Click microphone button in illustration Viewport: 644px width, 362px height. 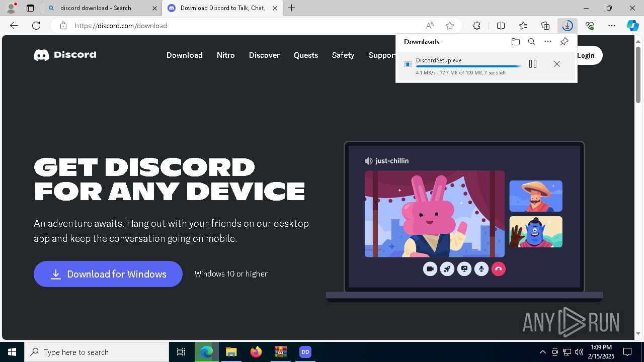click(x=481, y=269)
